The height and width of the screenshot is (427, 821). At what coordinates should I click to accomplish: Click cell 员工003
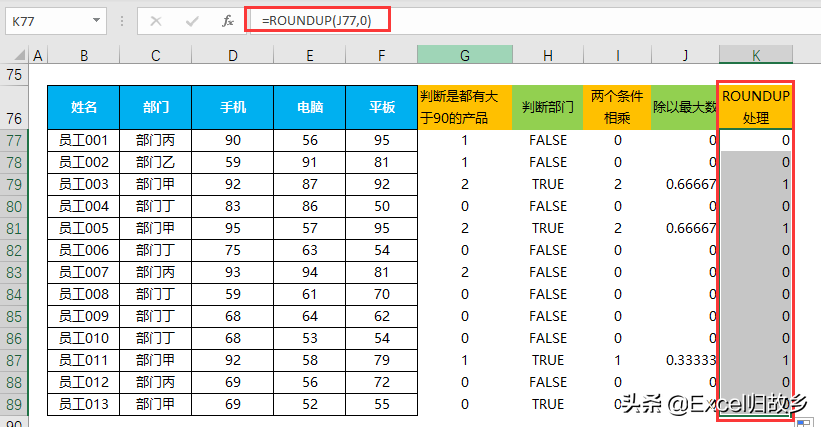(84, 184)
